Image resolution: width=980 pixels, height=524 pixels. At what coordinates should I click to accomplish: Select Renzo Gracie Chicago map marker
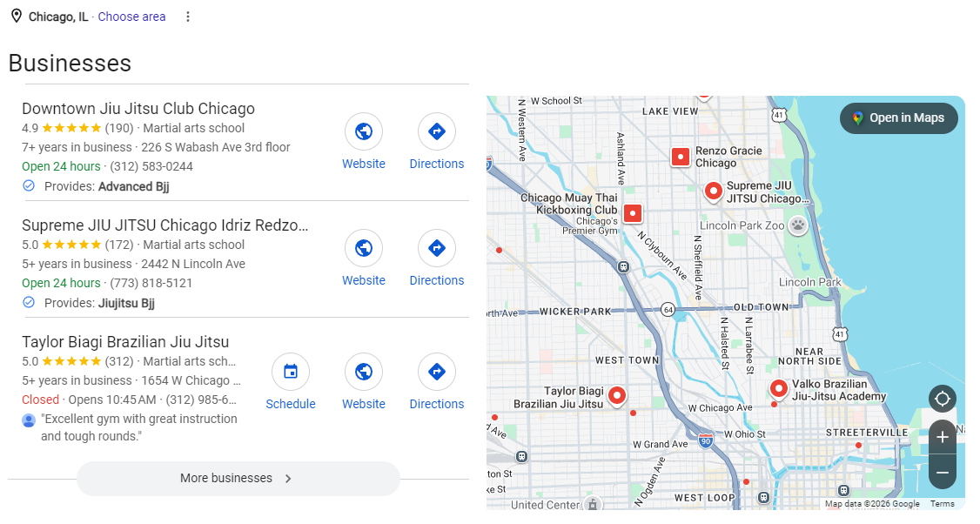pos(681,157)
